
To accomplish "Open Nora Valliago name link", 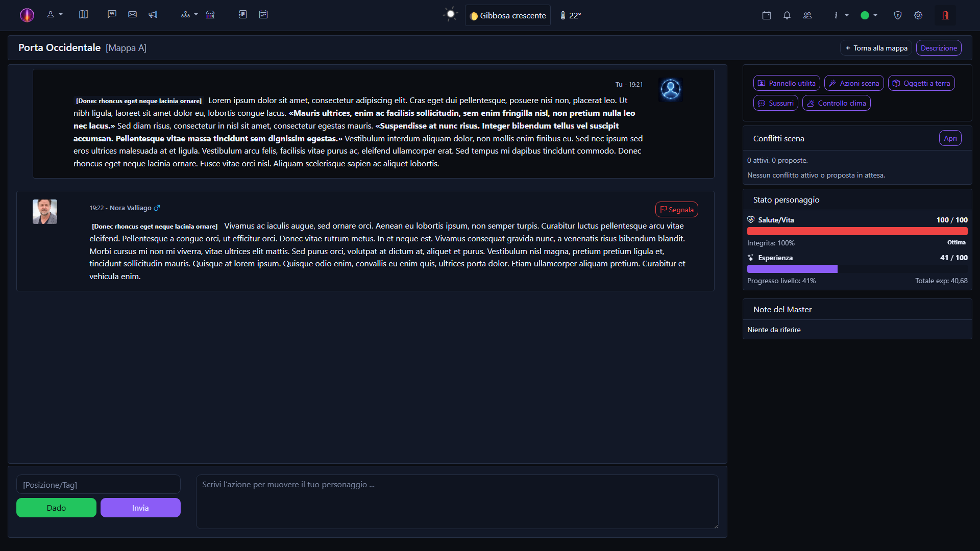I will 131,208.
